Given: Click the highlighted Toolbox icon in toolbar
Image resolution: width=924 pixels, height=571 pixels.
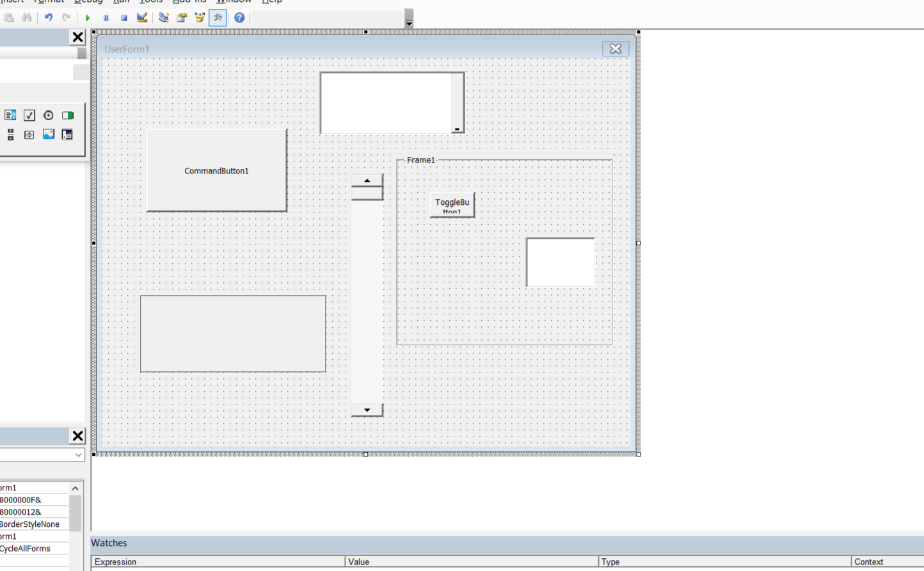Looking at the screenshot, I should click(x=218, y=18).
